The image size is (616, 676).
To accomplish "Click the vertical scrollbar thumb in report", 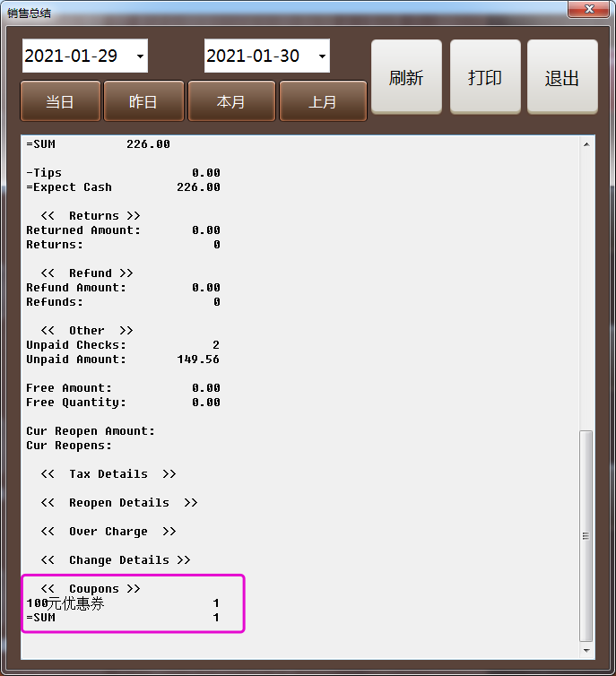I will (586, 536).
